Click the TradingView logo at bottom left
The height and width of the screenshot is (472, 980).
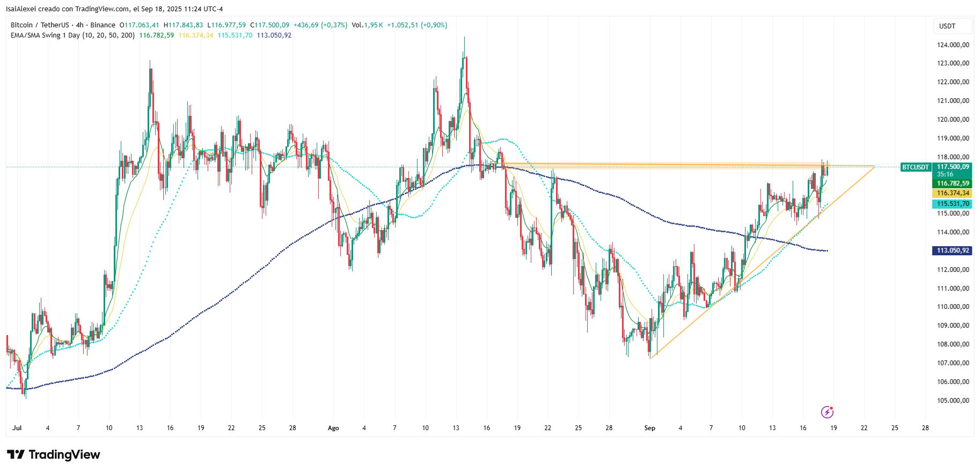[x=54, y=455]
